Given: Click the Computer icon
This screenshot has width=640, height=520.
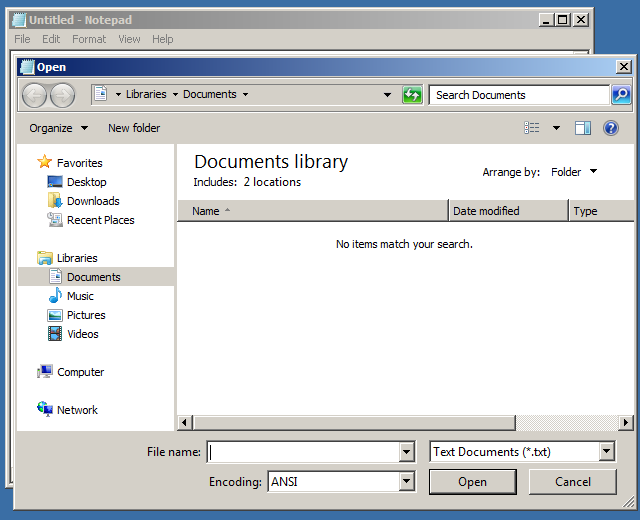Looking at the screenshot, I should click(x=44, y=371).
